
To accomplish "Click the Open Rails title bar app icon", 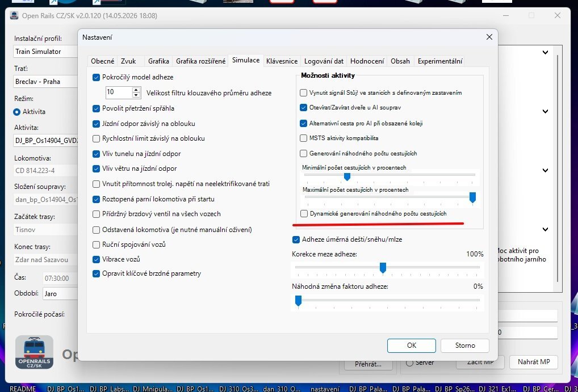I will [x=14, y=16].
